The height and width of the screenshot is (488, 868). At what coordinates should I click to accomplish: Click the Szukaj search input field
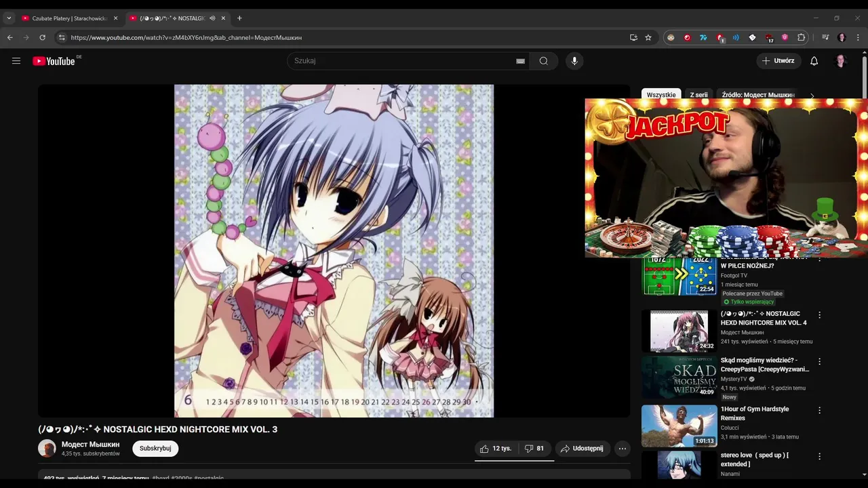tap(403, 61)
